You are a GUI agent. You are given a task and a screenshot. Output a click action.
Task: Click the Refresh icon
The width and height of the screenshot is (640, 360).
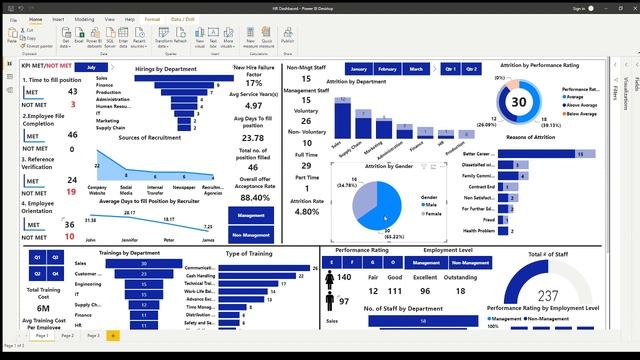180,33
